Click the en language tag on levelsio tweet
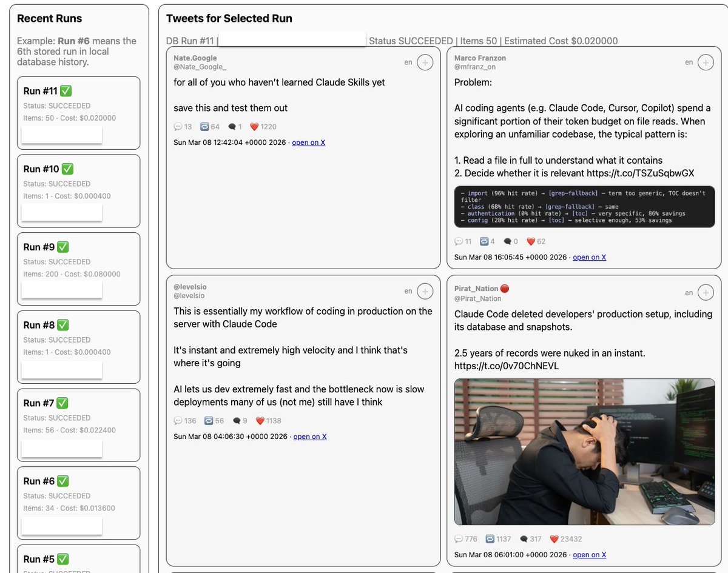The image size is (728, 573). click(408, 291)
